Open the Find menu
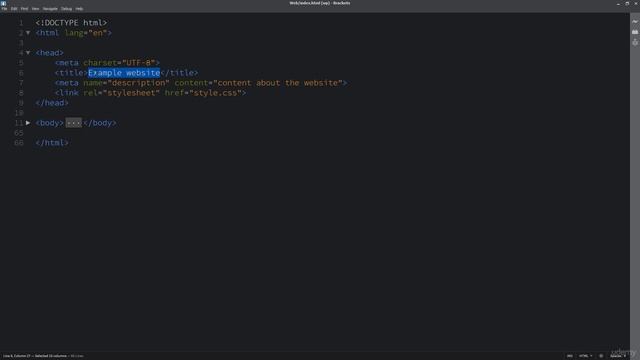 coord(24,9)
